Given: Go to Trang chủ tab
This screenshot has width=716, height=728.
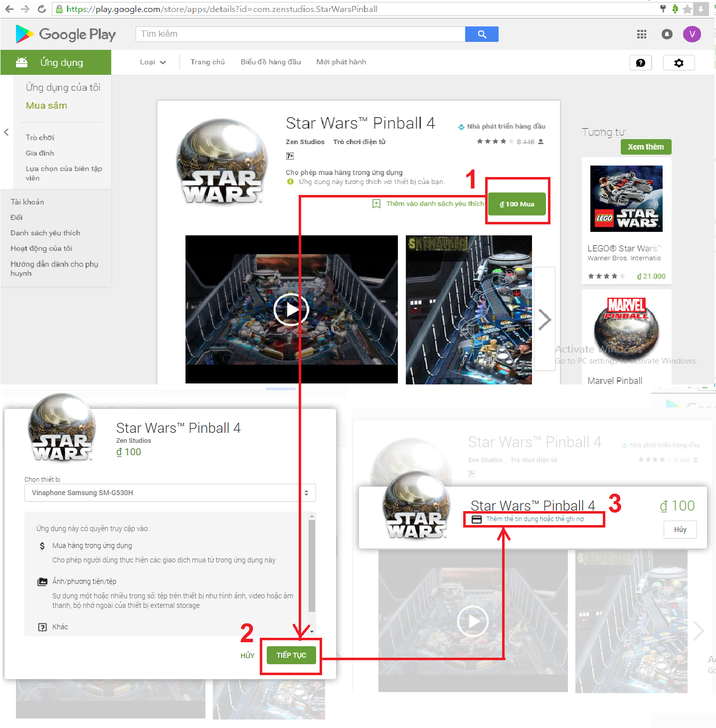Looking at the screenshot, I should [207, 62].
